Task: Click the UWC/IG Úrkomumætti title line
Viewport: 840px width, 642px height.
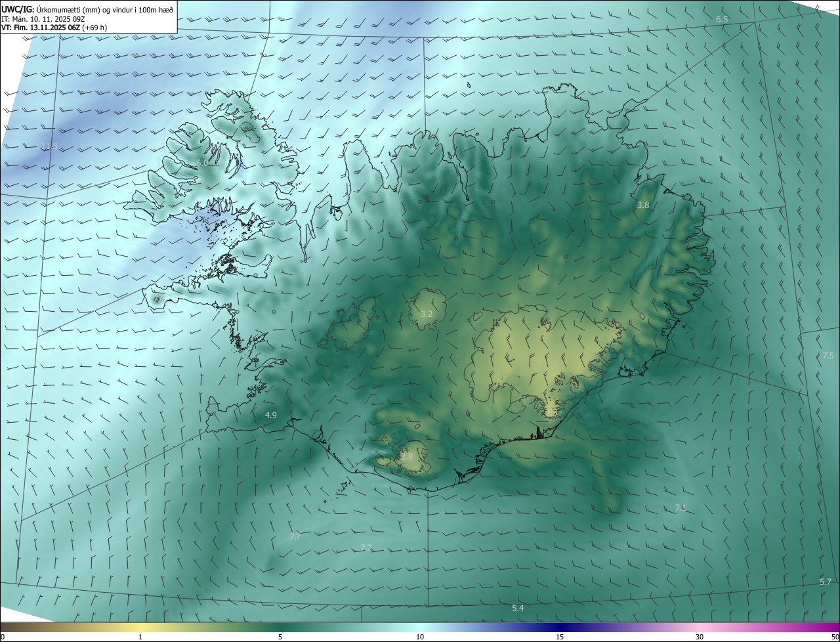Action: point(87,10)
